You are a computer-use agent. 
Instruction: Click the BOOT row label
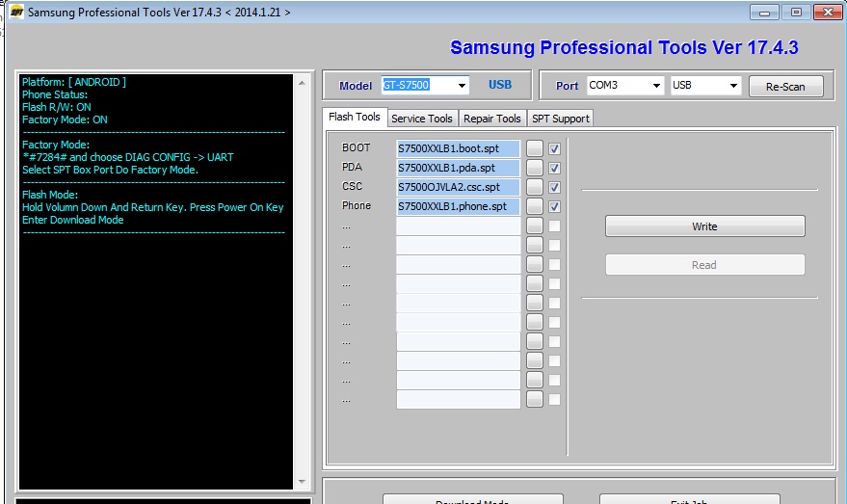pos(356,147)
